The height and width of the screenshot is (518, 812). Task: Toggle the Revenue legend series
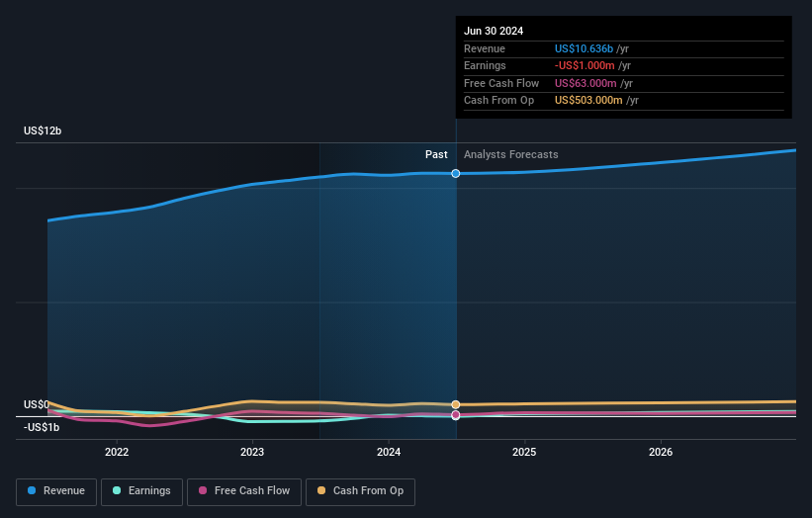[x=56, y=491]
